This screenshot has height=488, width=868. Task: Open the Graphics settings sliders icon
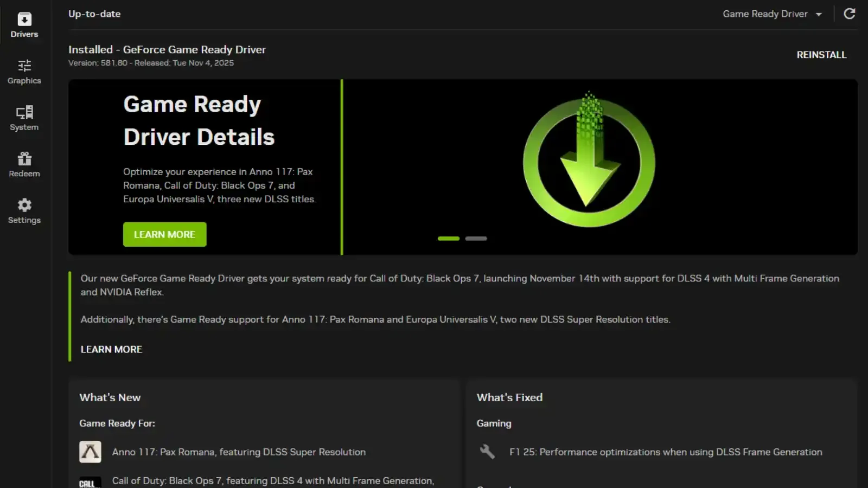[x=24, y=66]
